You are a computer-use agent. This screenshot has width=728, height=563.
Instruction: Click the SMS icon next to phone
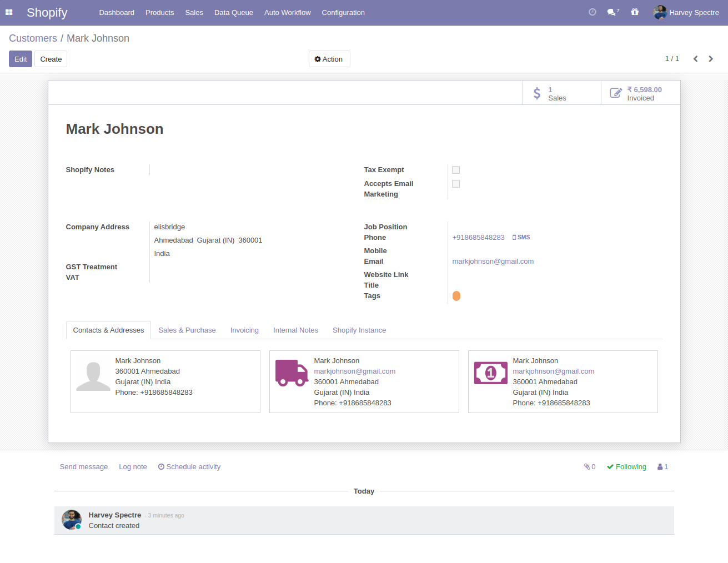(x=521, y=238)
